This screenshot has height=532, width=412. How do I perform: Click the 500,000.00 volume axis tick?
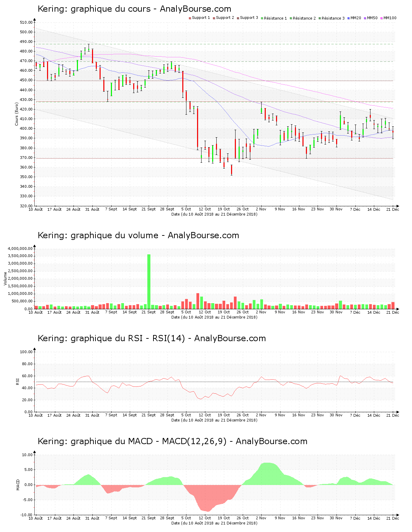point(22,301)
